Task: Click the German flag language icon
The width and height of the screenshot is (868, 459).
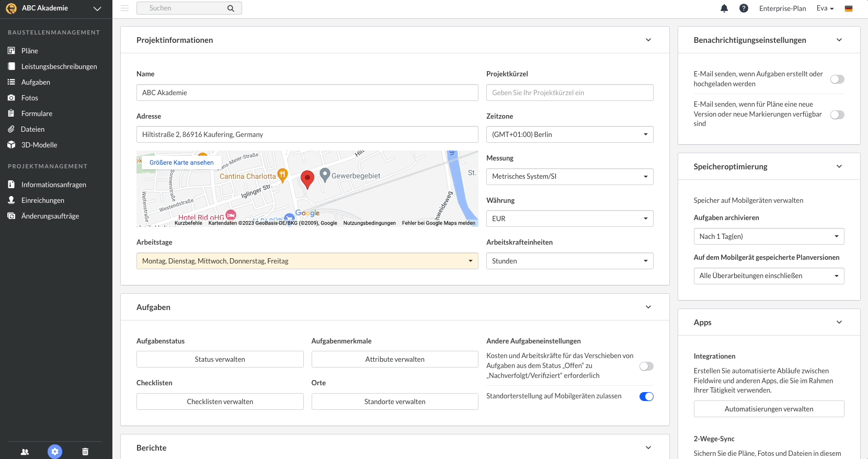Action: click(849, 8)
